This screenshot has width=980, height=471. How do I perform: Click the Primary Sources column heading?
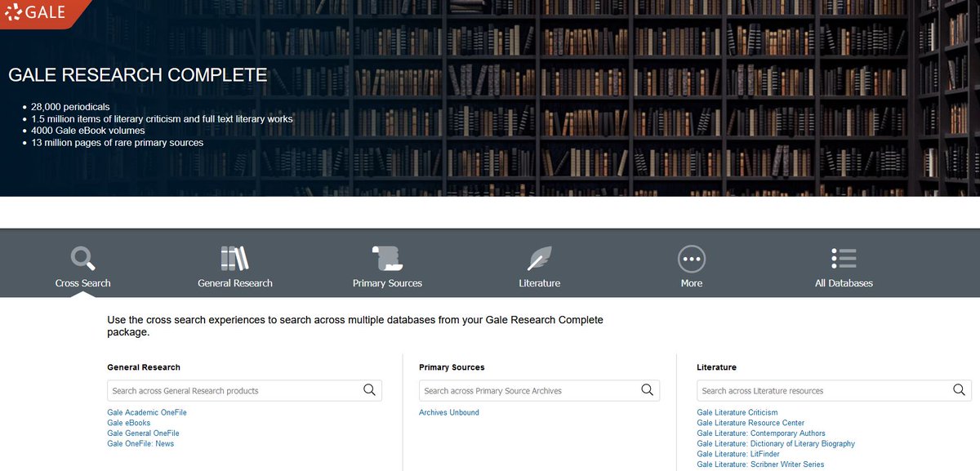(452, 367)
